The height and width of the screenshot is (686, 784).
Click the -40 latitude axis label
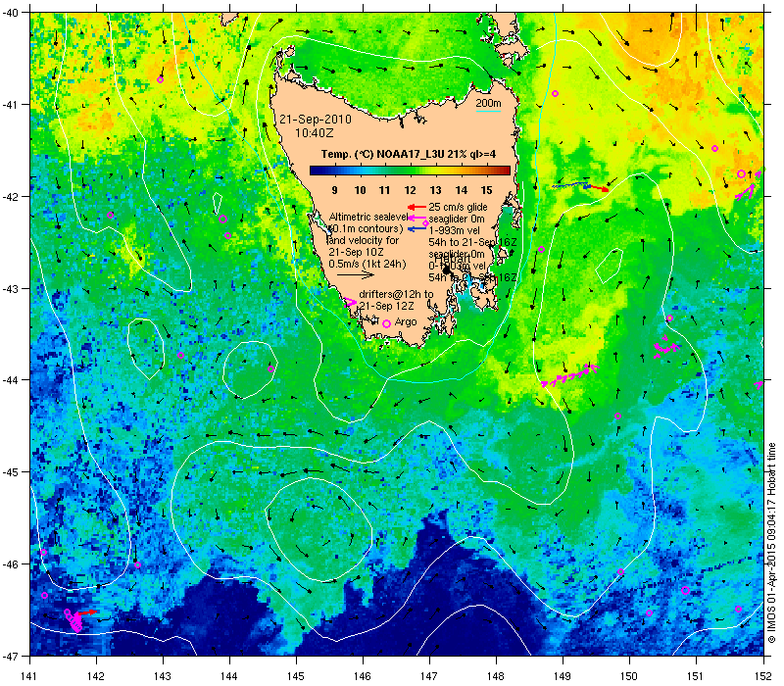click(x=11, y=13)
